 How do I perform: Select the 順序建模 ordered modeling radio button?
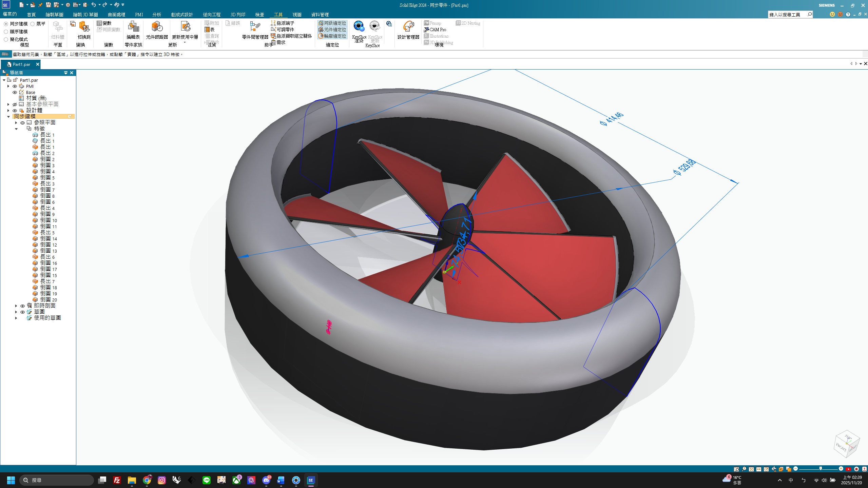[x=6, y=32]
